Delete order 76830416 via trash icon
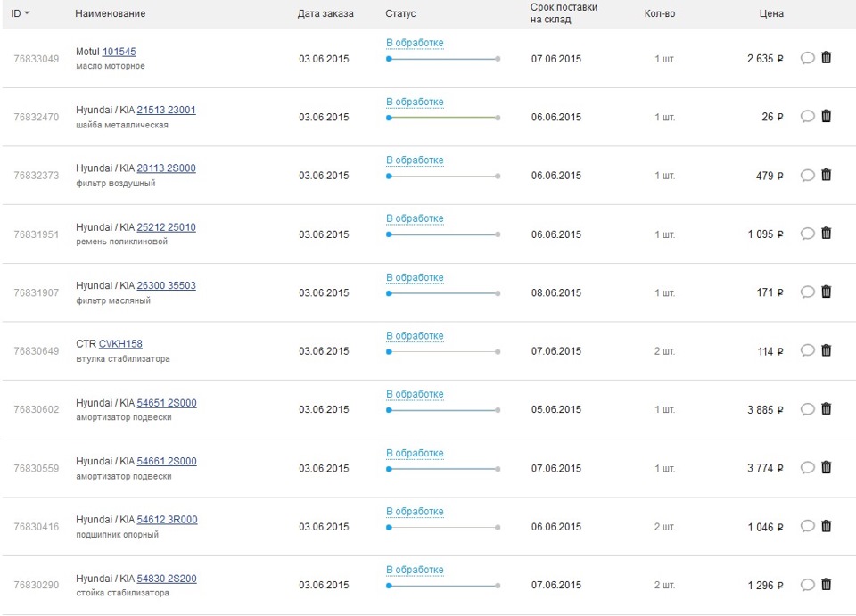 click(826, 526)
